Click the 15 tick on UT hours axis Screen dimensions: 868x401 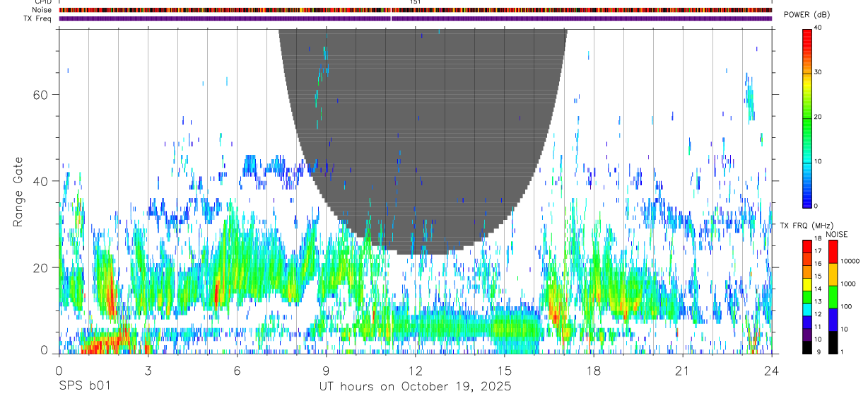(505, 371)
